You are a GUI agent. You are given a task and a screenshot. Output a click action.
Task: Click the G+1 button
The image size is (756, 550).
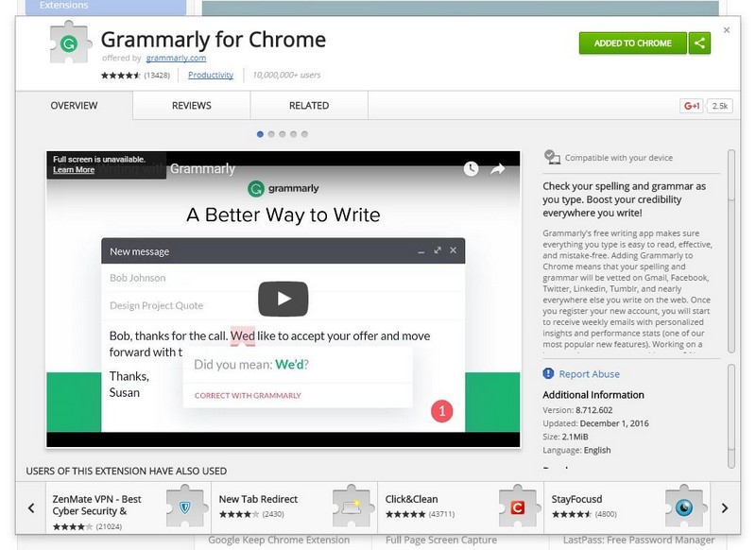click(692, 106)
